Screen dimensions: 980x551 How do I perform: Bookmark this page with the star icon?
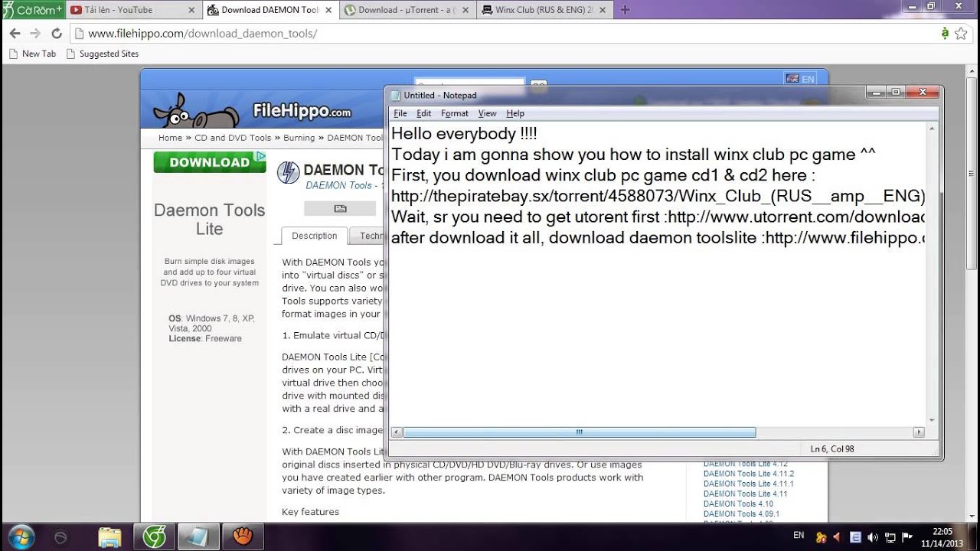pos(959,34)
